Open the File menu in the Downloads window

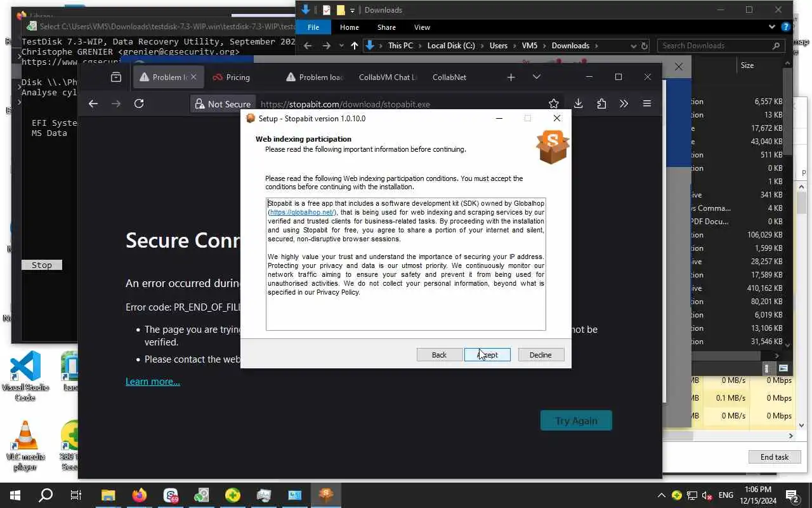coord(313,27)
